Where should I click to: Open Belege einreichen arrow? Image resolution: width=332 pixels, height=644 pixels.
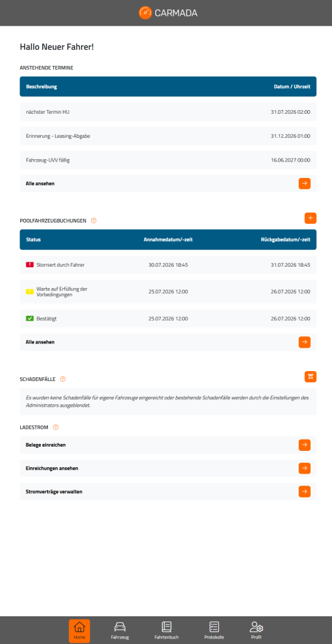(x=304, y=445)
